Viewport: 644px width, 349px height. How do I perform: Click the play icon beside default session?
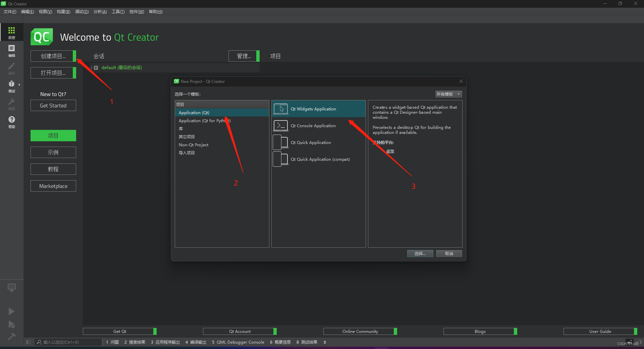(96, 67)
